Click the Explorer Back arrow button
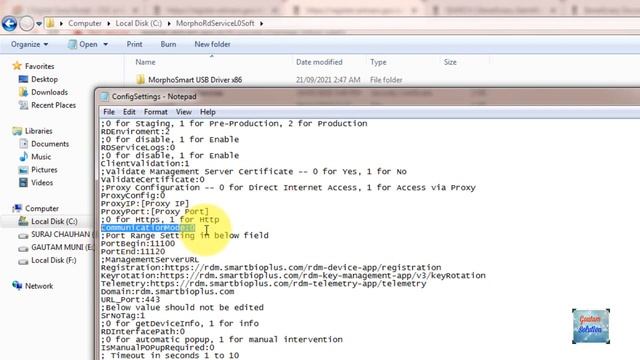This screenshot has width=640, height=360. click(9, 24)
